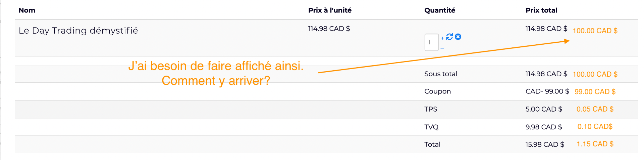Click the unit price 114.98 CAD $
Screen dimensions: 644x160
pyautogui.click(x=329, y=29)
